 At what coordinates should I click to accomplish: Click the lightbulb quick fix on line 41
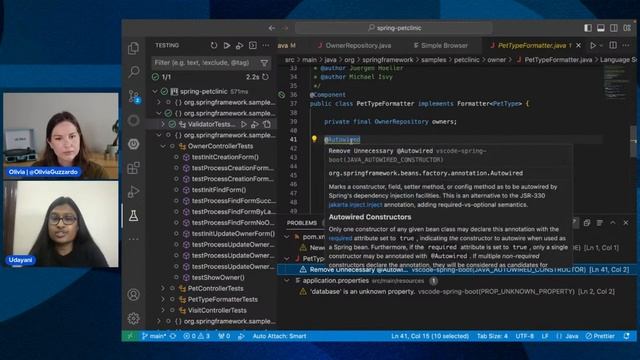tap(314, 139)
